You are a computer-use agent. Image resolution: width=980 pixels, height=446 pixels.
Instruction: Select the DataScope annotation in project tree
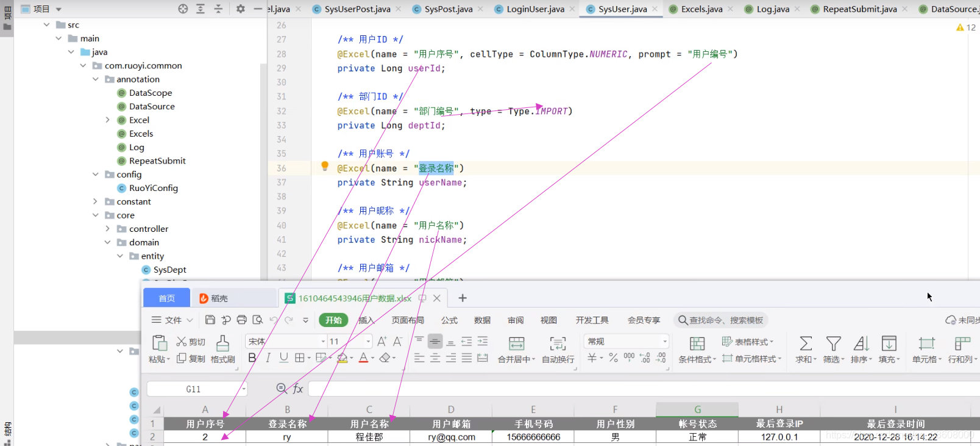150,93
